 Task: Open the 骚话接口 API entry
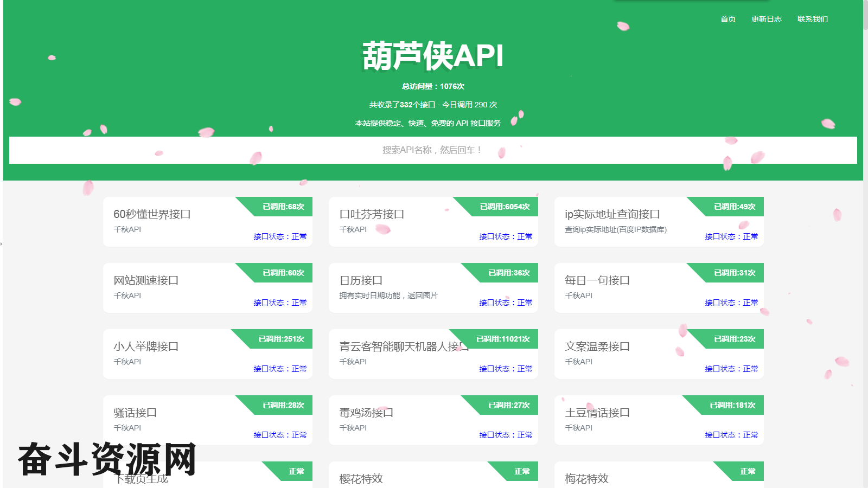[135, 413]
